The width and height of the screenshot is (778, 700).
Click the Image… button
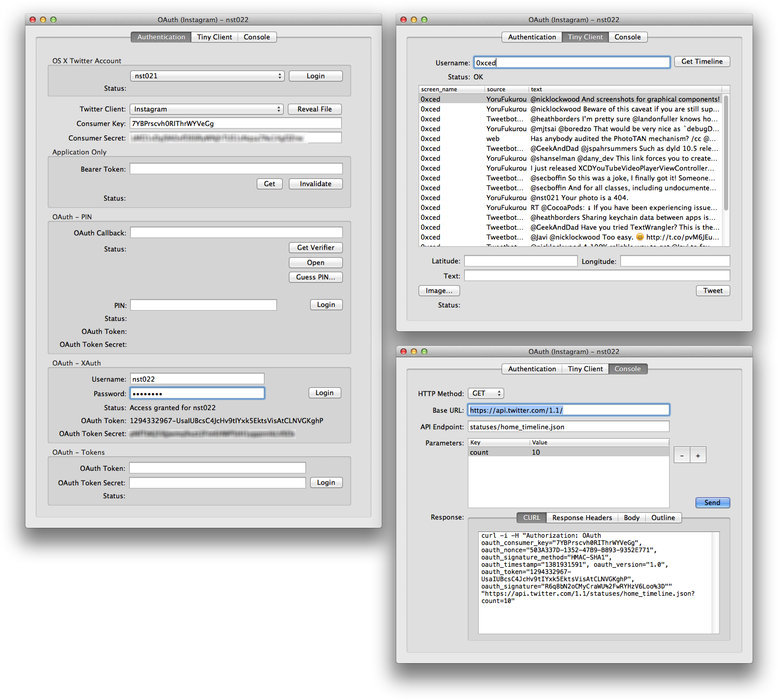(439, 290)
